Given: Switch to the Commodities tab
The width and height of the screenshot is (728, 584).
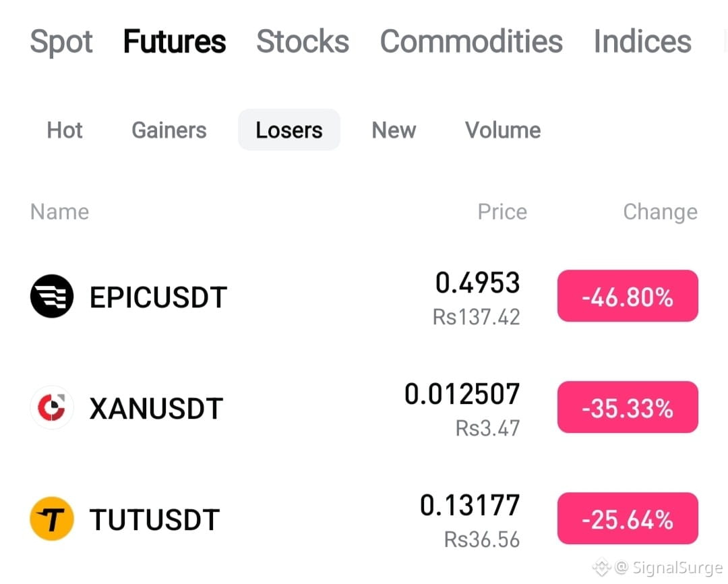Looking at the screenshot, I should click(x=471, y=41).
